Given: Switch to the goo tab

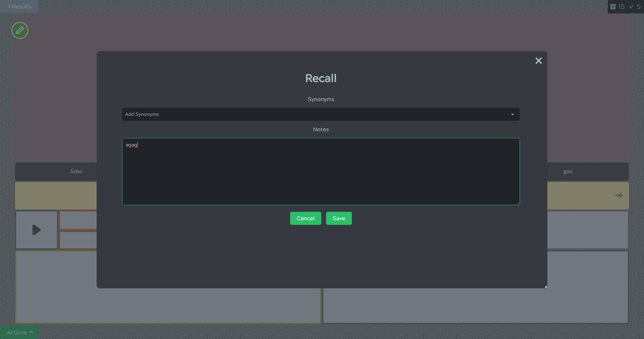Looking at the screenshot, I should (x=568, y=172).
